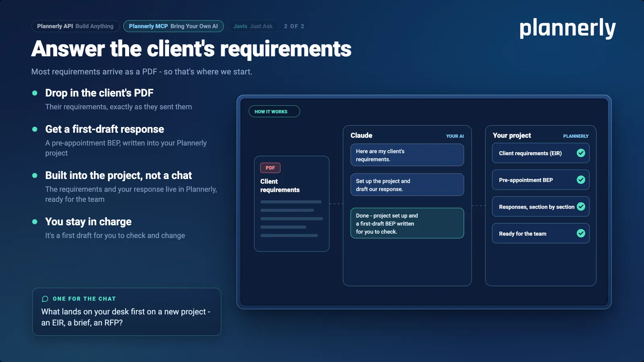Screen dimensions: 644x362
Task: Click the 'ONE FOR THE CHAT' label
Action: (x=84, y=299)
